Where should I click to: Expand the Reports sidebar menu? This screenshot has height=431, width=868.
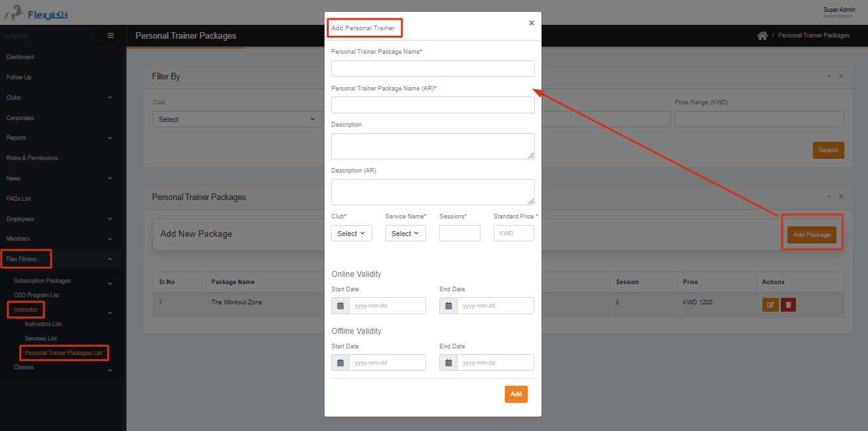[58, 138]
